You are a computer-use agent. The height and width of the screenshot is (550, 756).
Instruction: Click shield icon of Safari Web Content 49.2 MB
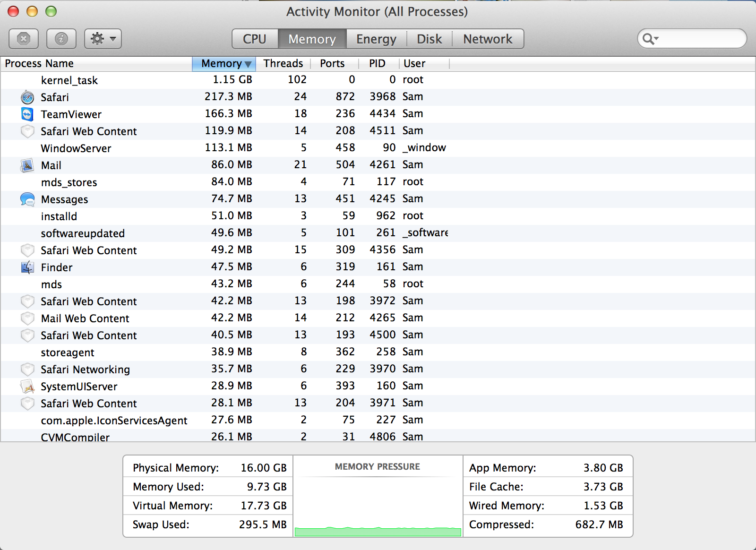tap(27, 250)
